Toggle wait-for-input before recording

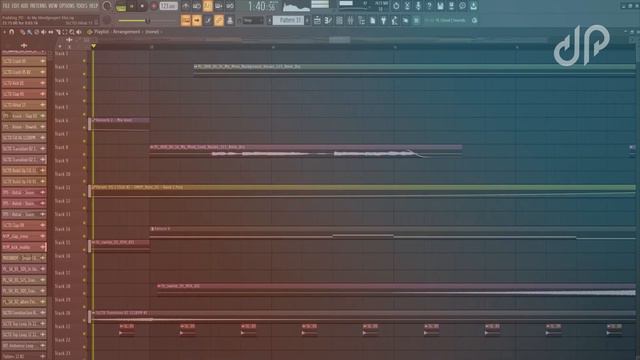197,6
